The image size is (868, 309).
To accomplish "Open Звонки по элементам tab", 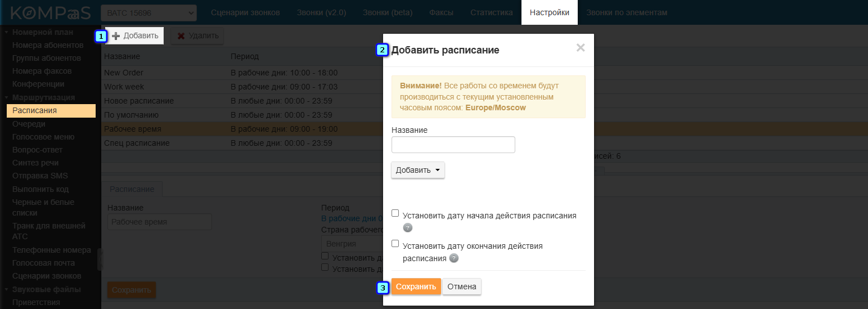I will click(627, 12).
